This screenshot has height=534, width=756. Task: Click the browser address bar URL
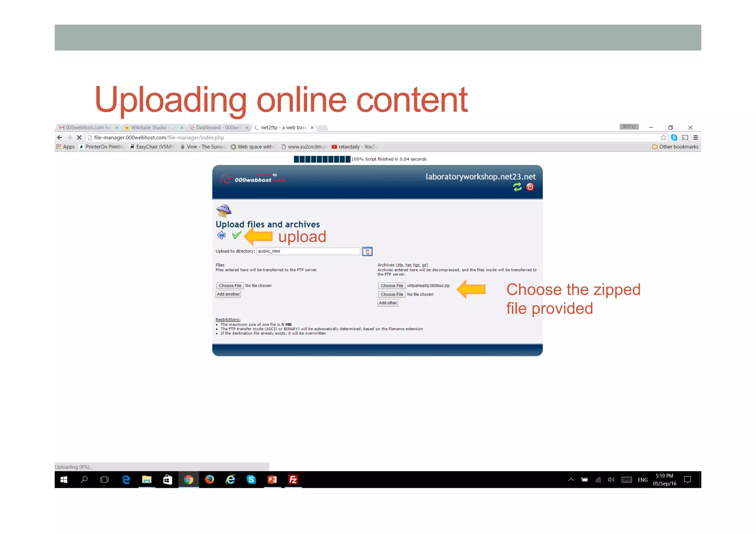point(159,138)
